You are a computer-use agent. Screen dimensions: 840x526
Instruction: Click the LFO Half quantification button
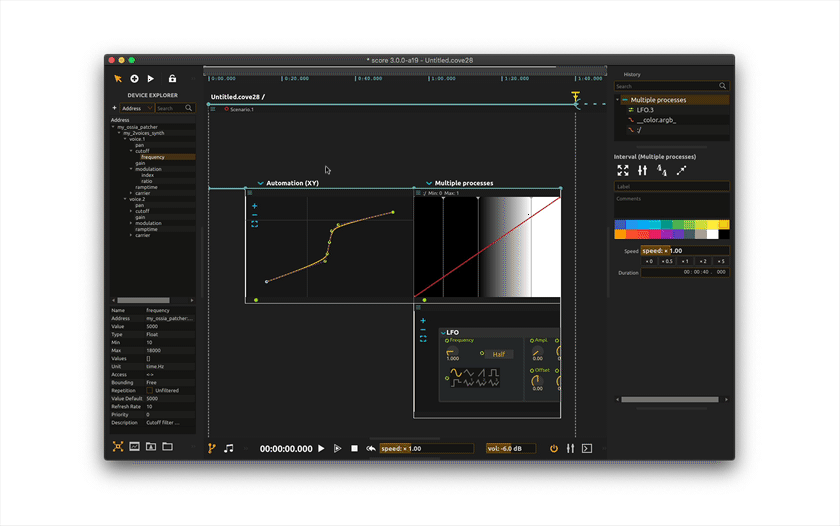point(499,354)
